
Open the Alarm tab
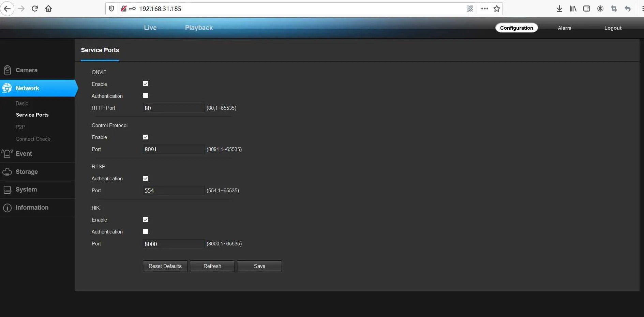pyautogui.click(x=565, y=28)
